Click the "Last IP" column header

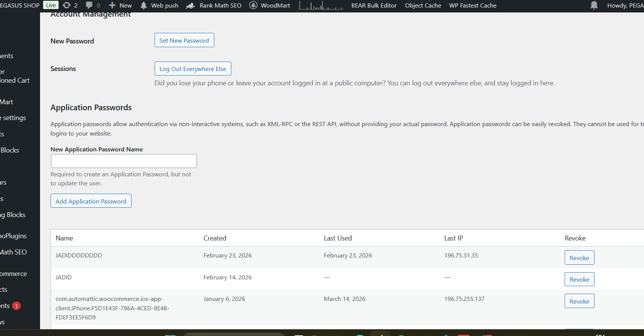tap(454, 238)
